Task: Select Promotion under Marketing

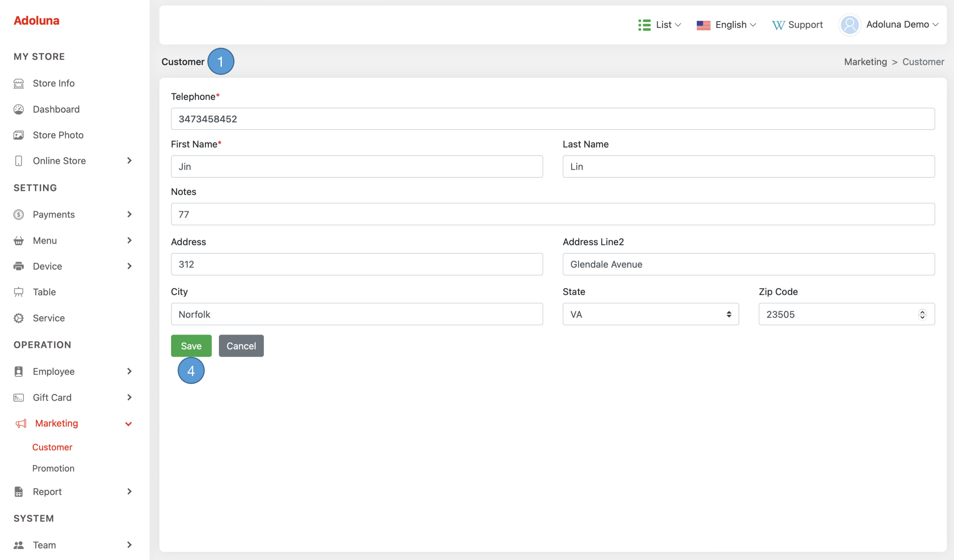Action: tap(53, 468)
